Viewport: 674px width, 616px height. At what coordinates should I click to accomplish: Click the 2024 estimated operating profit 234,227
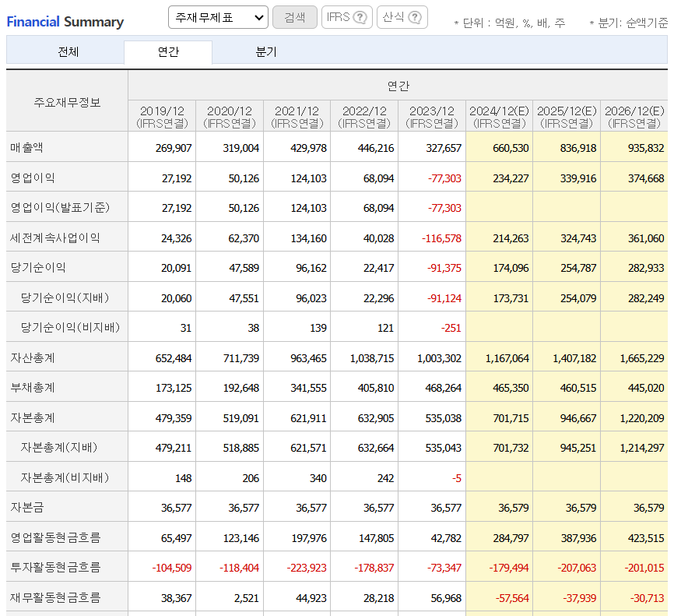coord(511,178)
